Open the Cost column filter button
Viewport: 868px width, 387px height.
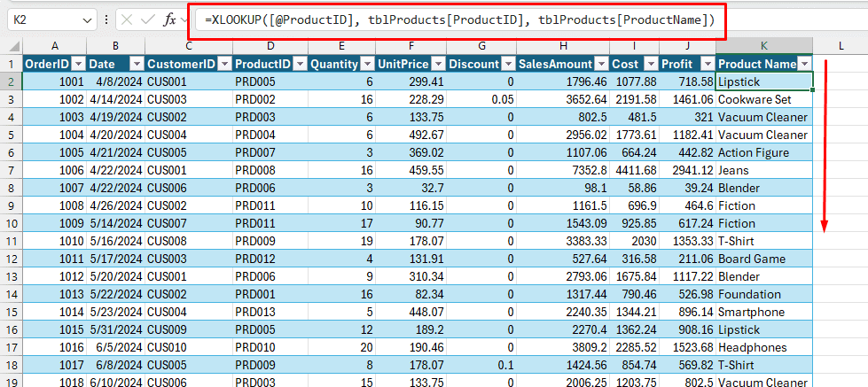652,64
